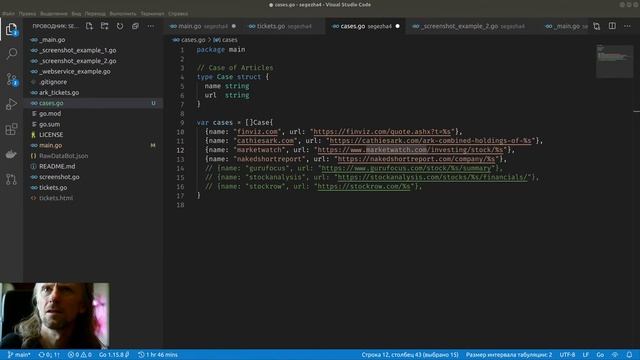The width and height of the screenshot is (640, 360).
Task: Open the Выделение menu
Action: [x=54, y=13]
